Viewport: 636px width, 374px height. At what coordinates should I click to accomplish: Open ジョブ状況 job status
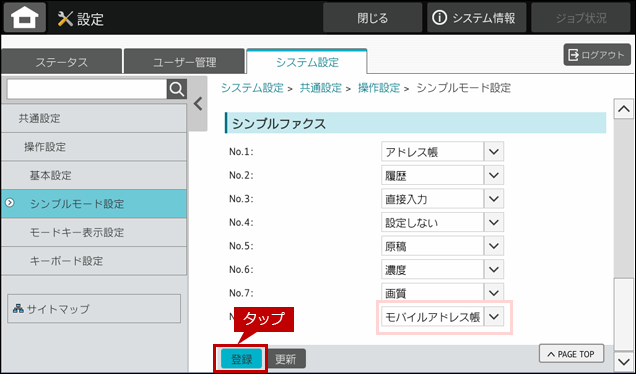tap(581, 18)
